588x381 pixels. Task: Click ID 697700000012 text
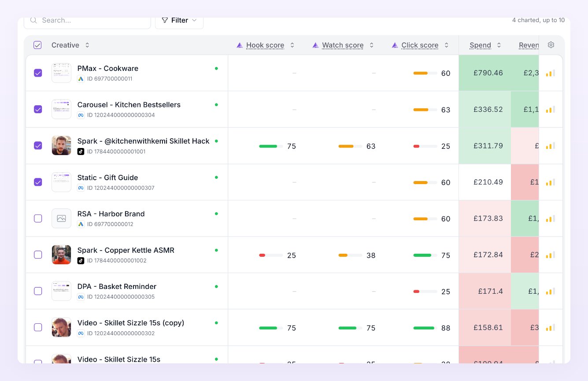(x=110, y=224)
